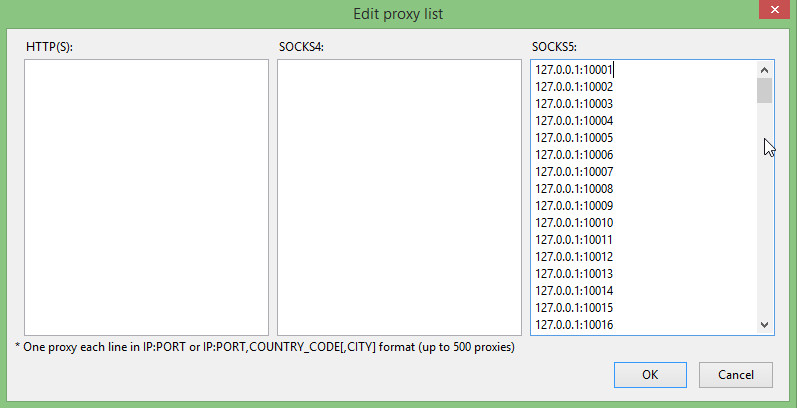Click the scrollbar down arrow in SOCKS5
This screenshot has width=797, height=408.
(764, 325)
